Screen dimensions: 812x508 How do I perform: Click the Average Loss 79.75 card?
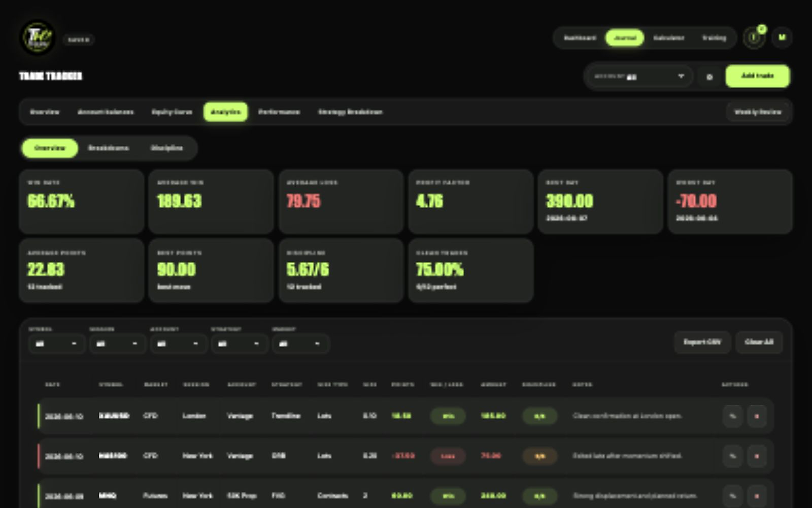341,201
